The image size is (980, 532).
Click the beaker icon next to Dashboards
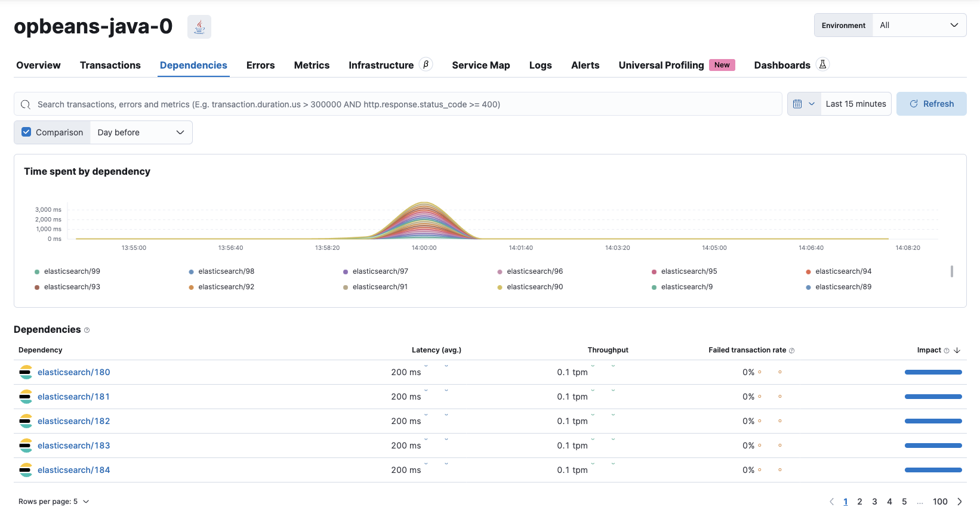[822, 64]
